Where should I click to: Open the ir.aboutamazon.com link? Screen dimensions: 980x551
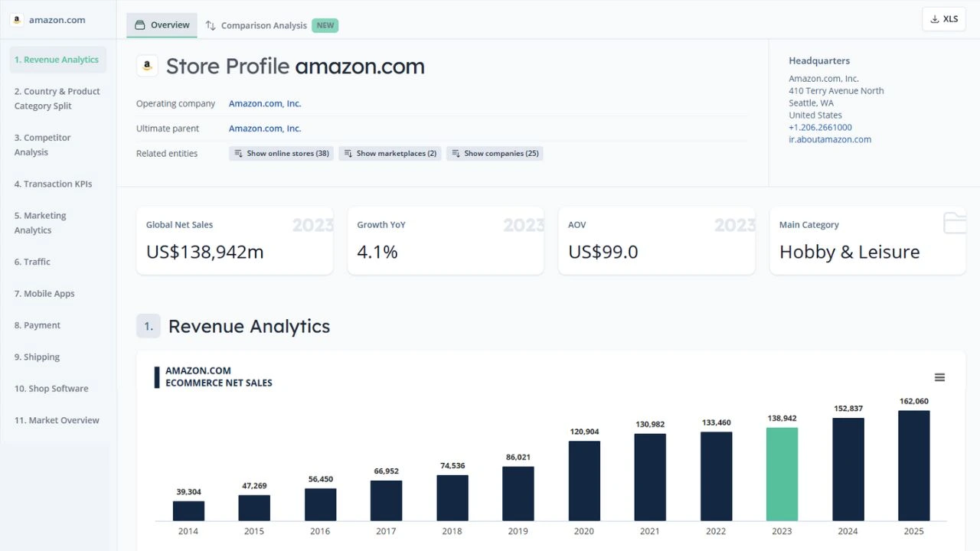(830, 139)
